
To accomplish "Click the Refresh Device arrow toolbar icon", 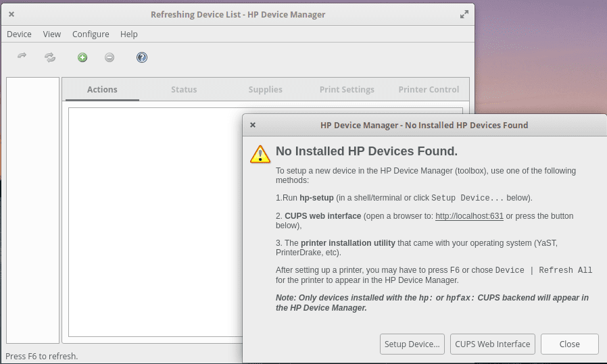I will (x=22, y=57).
